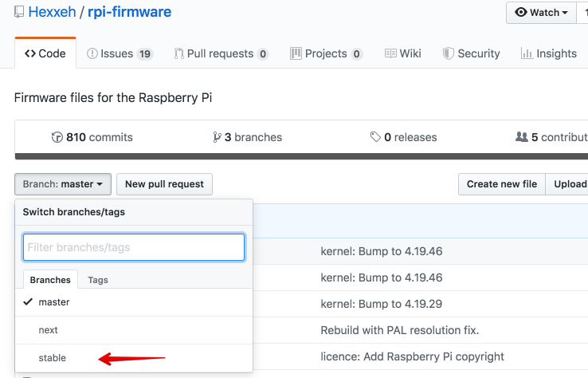Open the Insights tab
This screenshot has width=588, height=378.
pyautogui.click(x=549, y=53)
